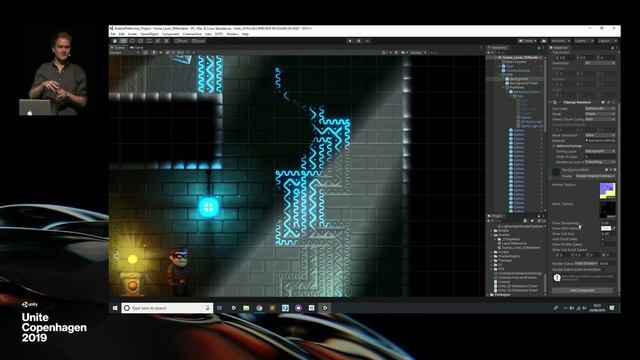Open the cloud services icon
Image resolution: width=640 pixels, height=360 pixels.
tap(544, 41)
